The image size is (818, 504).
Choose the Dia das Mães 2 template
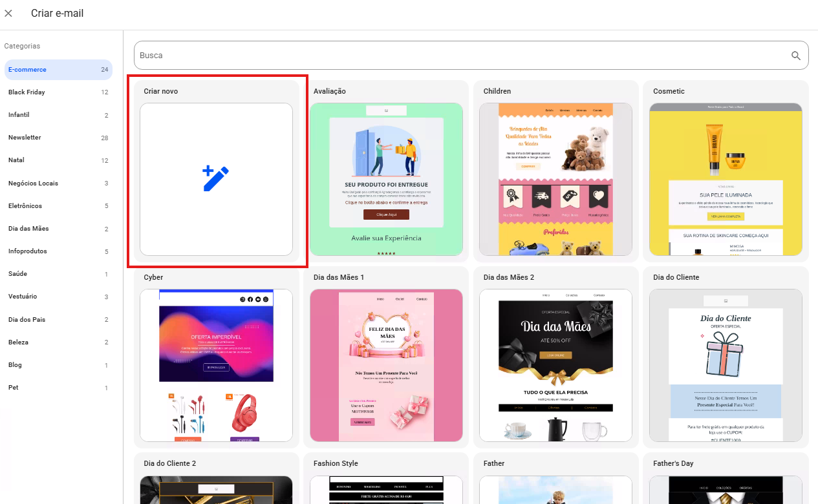(x=556, y=365)
